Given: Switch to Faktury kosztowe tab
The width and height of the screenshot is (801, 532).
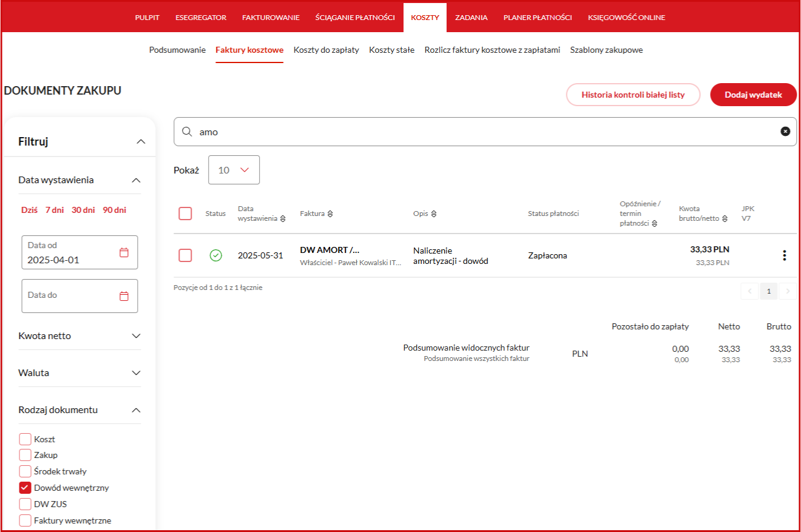Looking at the screenshot, I should pyautogui.click(x=249, y=50).
